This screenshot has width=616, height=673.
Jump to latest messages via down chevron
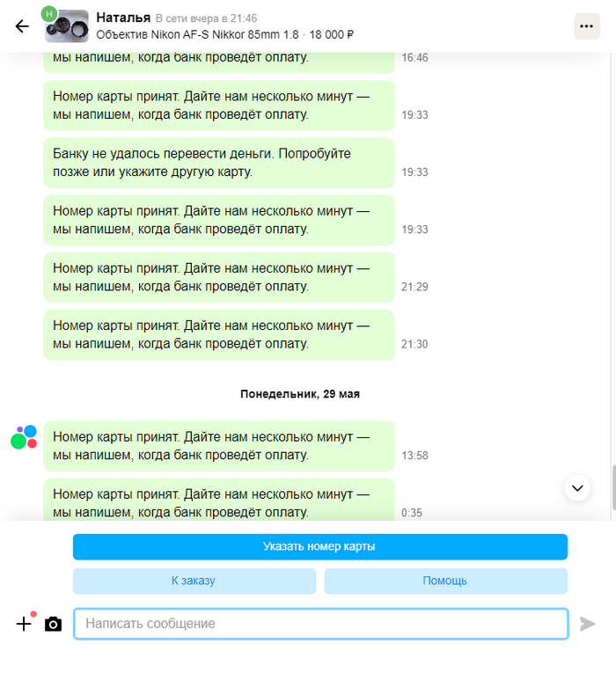577,488
